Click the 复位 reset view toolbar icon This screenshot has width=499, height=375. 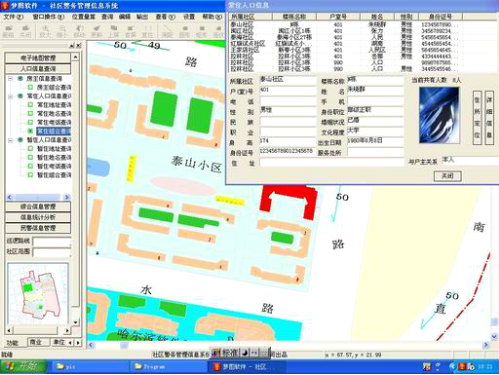coord(147,31)
